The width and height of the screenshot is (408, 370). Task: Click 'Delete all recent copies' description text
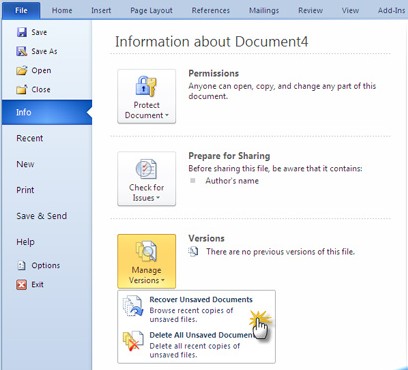(x=195, y=350)
